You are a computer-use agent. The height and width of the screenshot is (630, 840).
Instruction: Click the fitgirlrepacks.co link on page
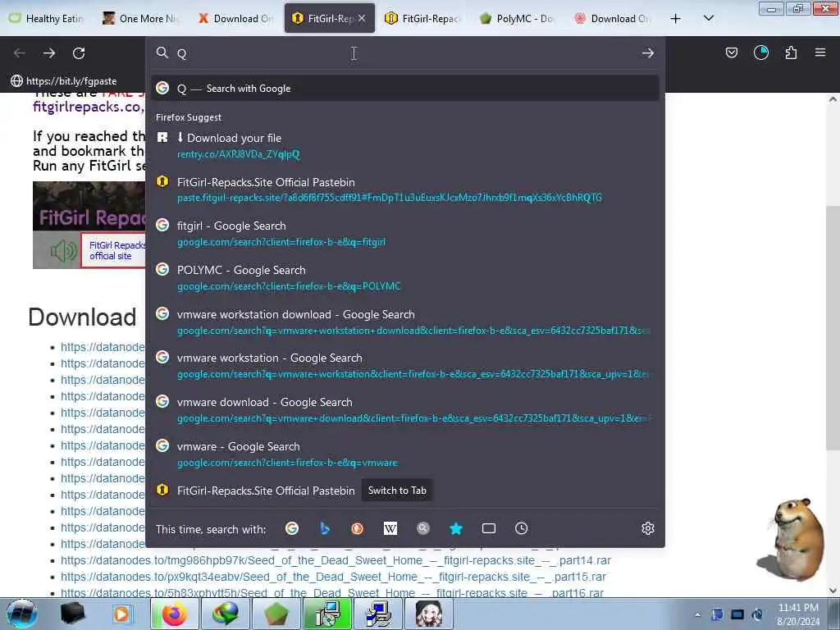click(x=88, y=107)
